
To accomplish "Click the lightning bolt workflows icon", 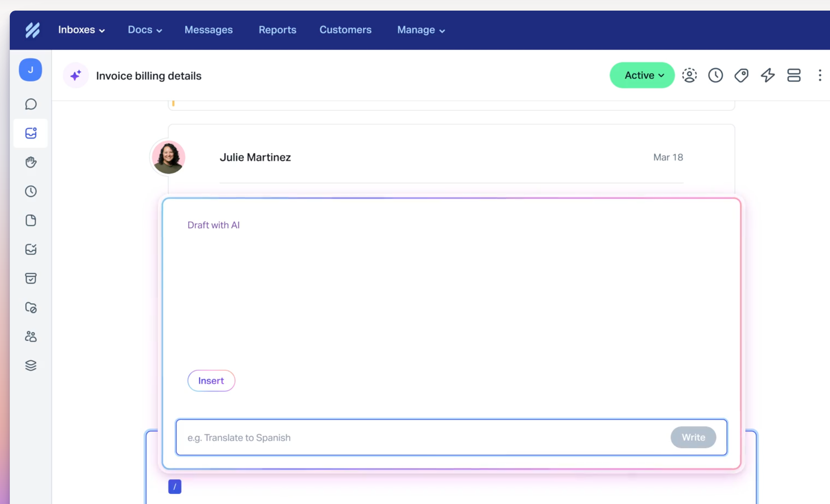I will tap(768, 75).
